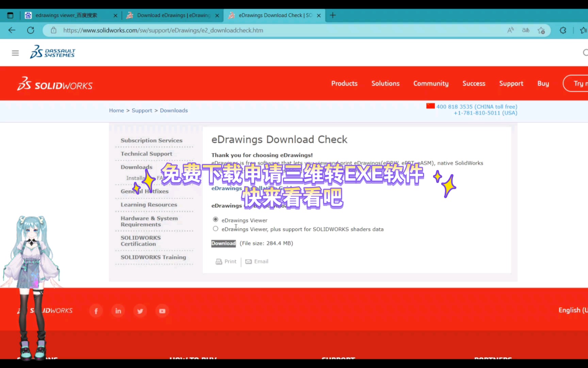Screen dimensions: 588x368
Task: Open the Downloads sidebar link
Action: click(136, 167)
